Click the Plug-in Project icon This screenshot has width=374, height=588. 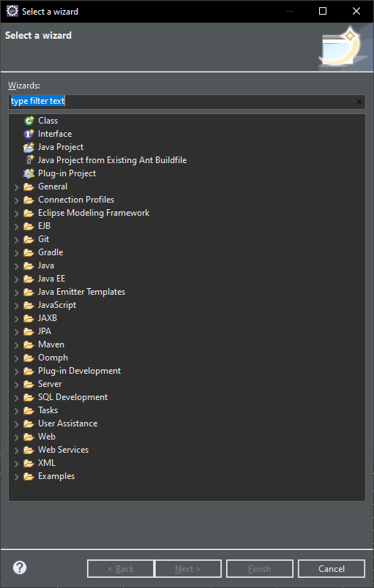(x=29, y=173)
